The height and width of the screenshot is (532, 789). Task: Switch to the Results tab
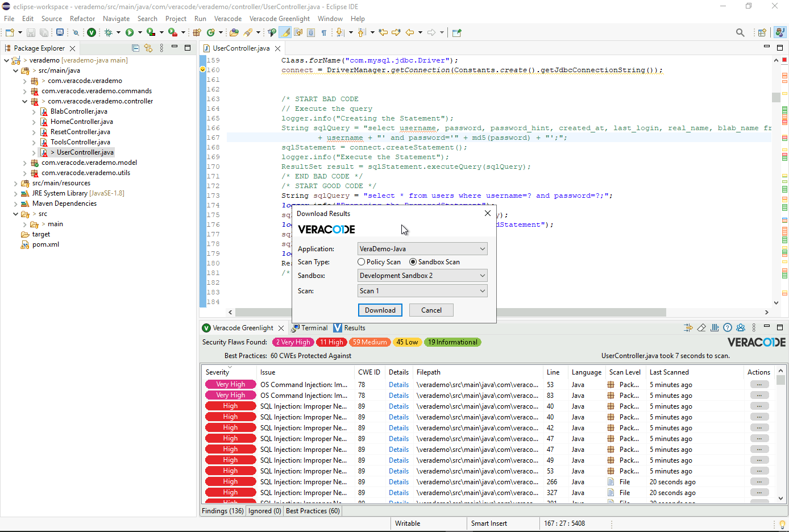coord(350,328)
